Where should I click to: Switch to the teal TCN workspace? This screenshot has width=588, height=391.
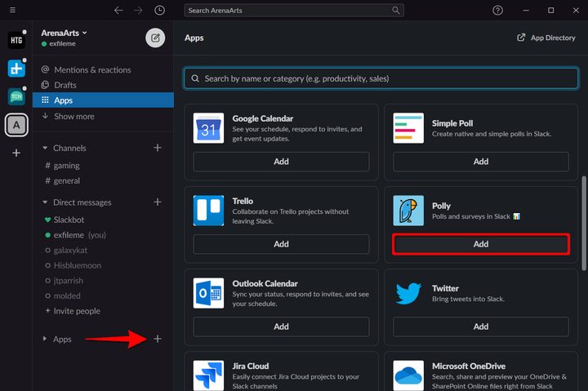click(x=16, y=96)
